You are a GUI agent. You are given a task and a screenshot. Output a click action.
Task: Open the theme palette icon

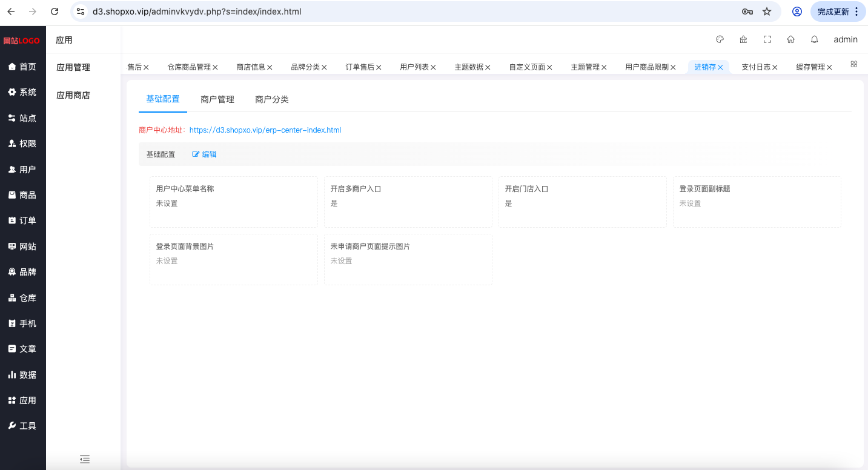[720, 39]
